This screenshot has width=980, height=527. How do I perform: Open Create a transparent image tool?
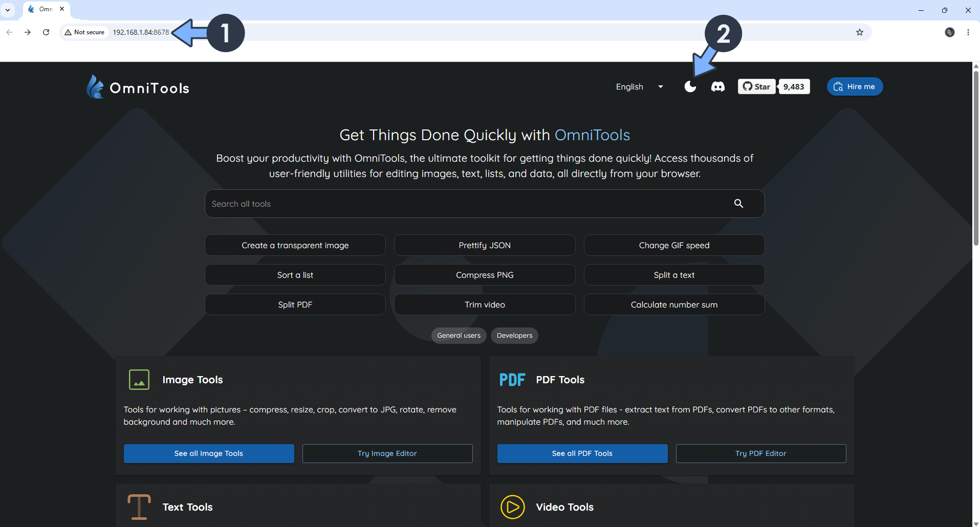coord(295,245)
